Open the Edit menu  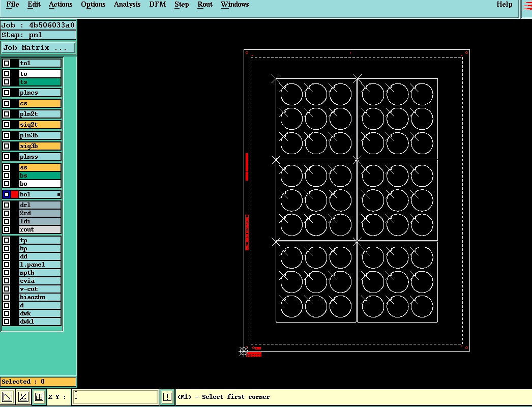pos(34,5)
